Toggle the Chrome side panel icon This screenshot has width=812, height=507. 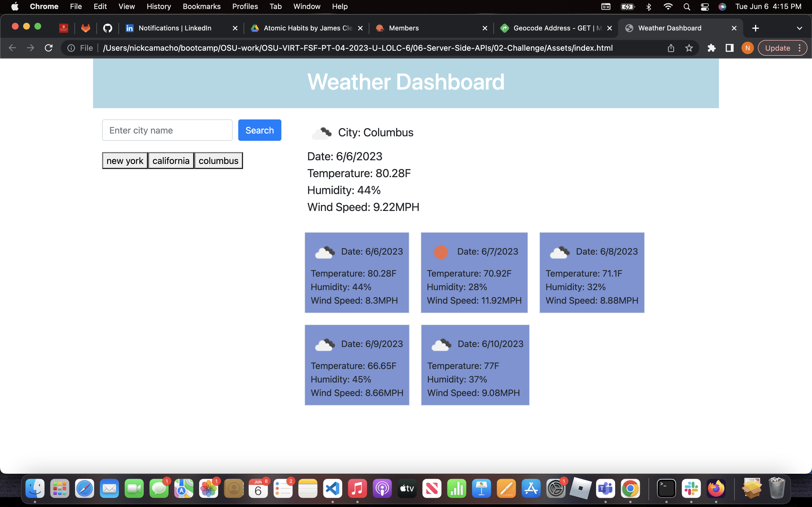click(729, 48)
